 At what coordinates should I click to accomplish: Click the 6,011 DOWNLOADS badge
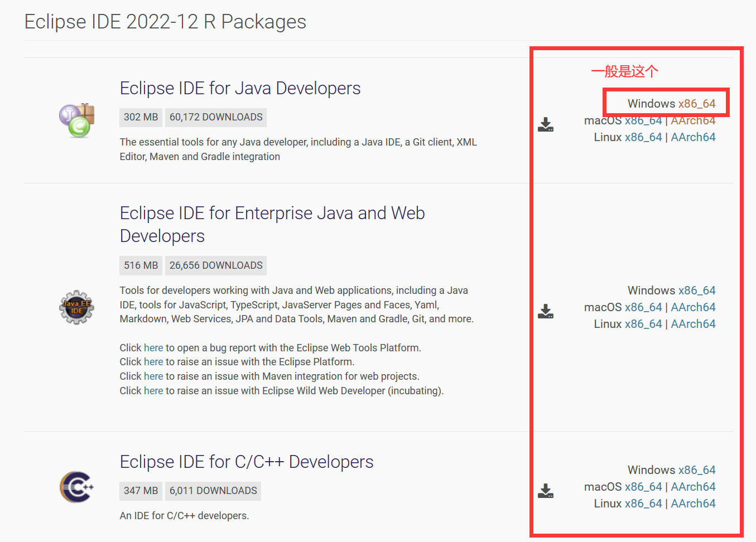coord(213,491)
